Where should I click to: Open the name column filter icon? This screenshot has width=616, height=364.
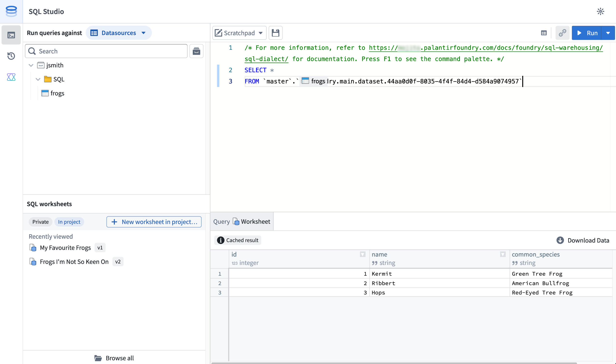coord(503,254)
